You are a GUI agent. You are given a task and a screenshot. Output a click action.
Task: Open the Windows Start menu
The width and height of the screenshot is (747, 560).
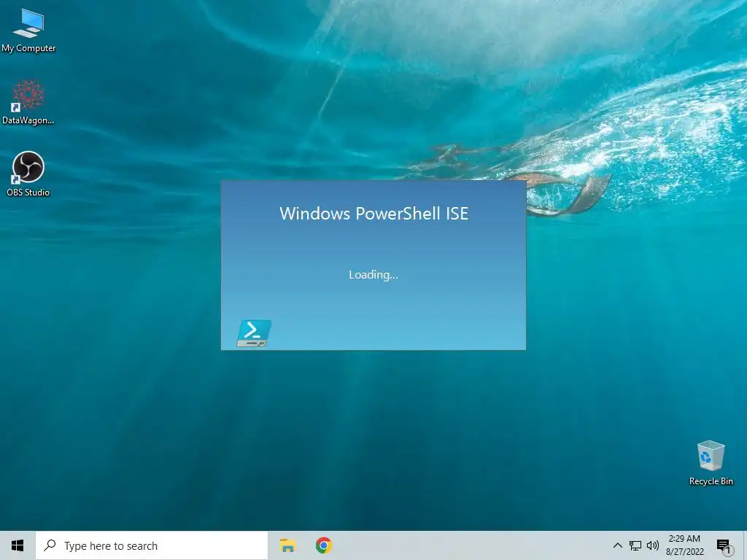coord(18,545)
